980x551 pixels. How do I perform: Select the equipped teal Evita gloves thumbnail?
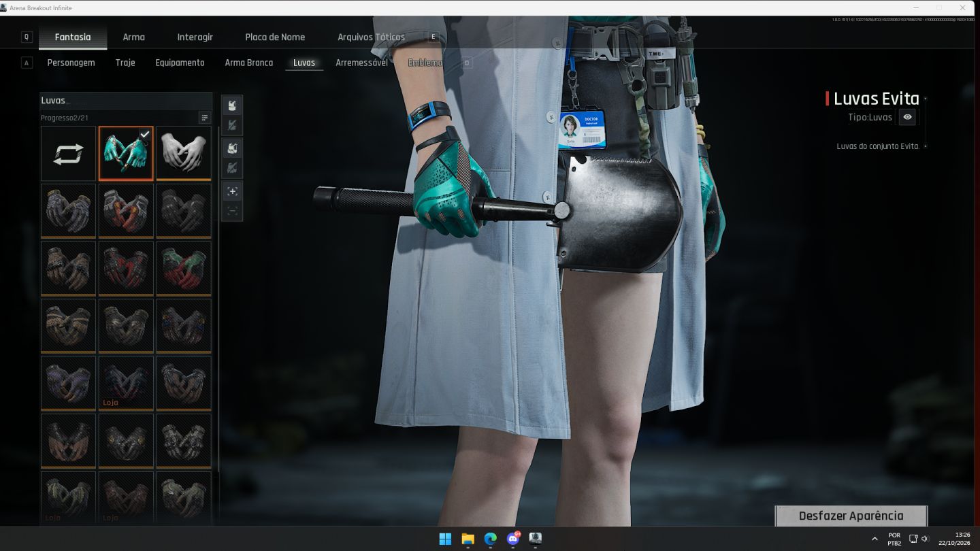(126, 154)
